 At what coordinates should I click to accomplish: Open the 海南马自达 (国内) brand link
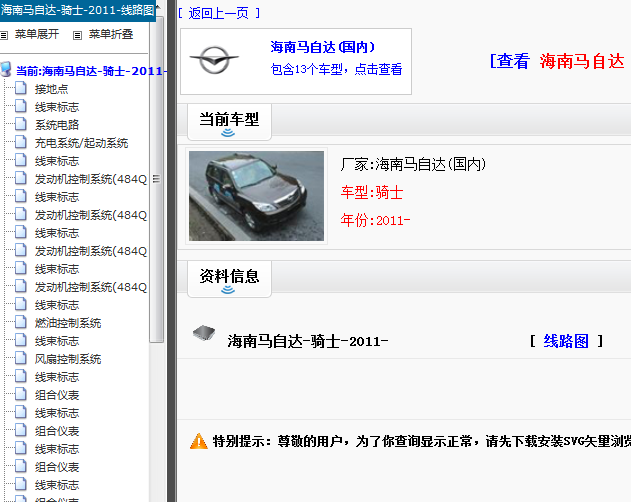(323, 47)
